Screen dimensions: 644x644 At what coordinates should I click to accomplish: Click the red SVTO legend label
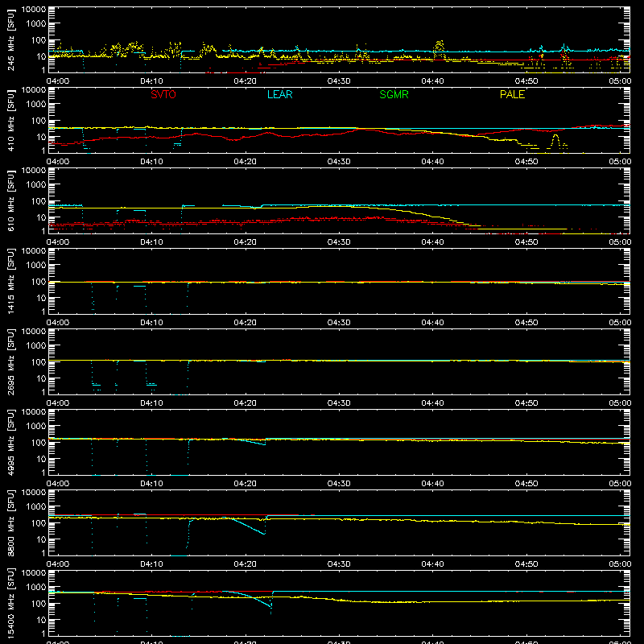click(x=163, y=94)
